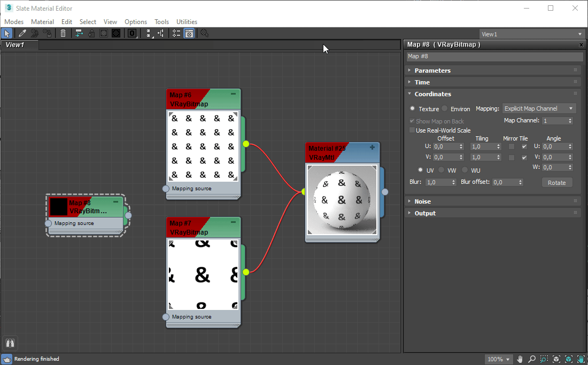Enable the Environ radio button in Coordinates

coord(444,108)
